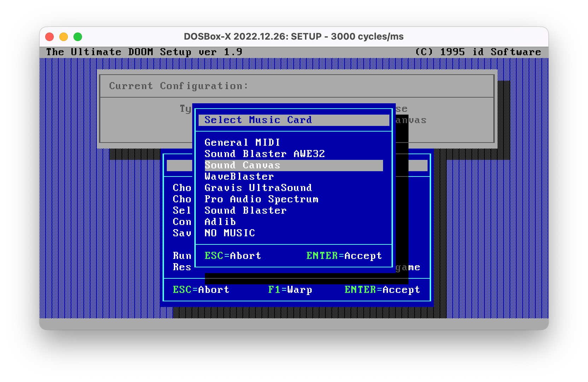Click The Ultimate DOOM Setup header text
The image size is (588, 382).
(144, 52)
